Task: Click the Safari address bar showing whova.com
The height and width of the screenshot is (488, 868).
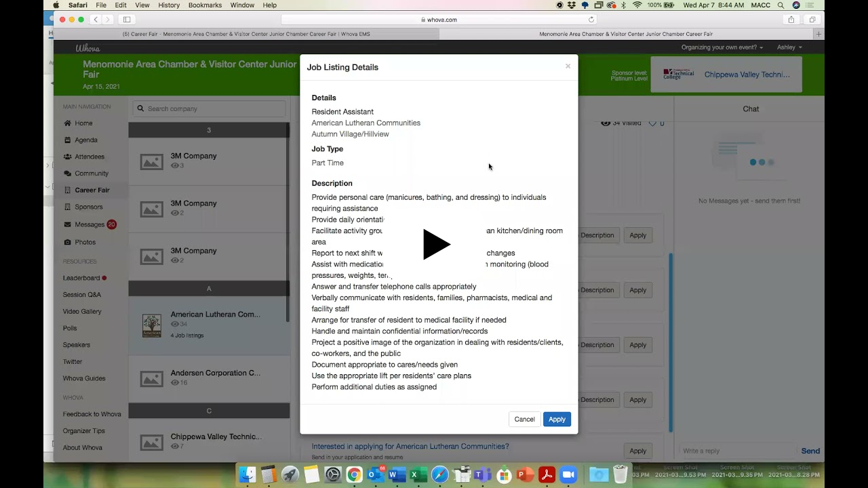Action: 439,20
